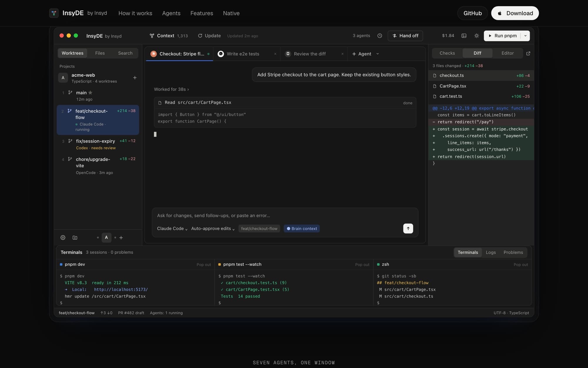Send the message with the up arrow button
The height and width of the screenshot is (368, 588).
[408, 228]
